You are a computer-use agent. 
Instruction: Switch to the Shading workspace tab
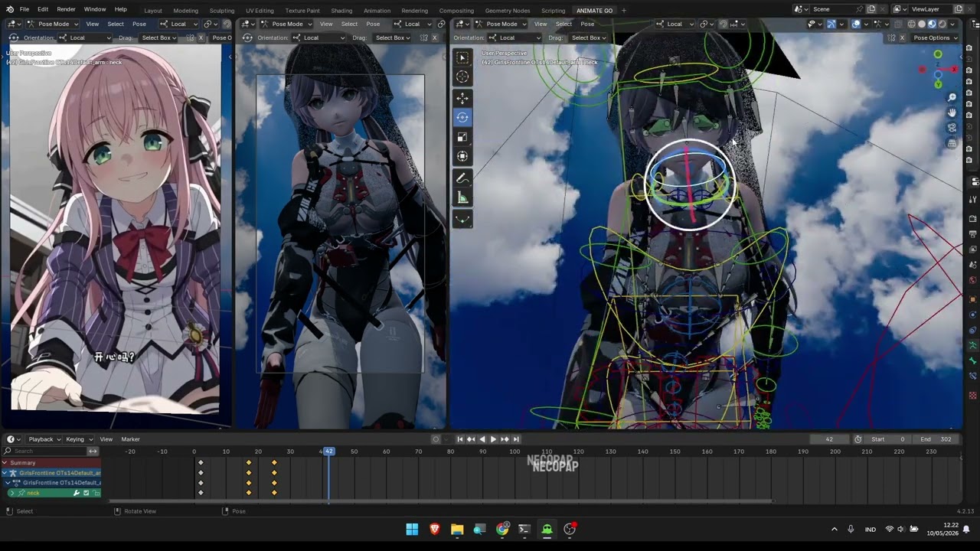pyautogui.click(x=341, y=11)
